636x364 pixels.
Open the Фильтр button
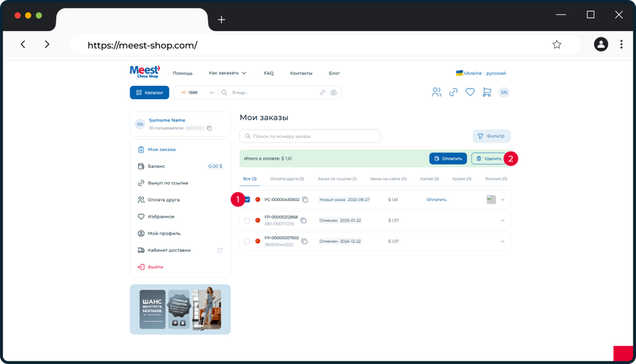tap(491, 136)
